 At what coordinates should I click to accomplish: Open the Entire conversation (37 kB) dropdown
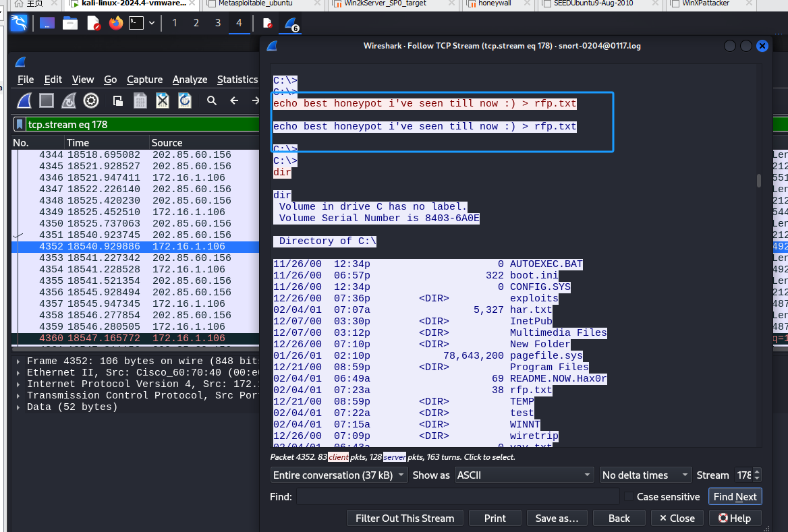coord(339,475)
